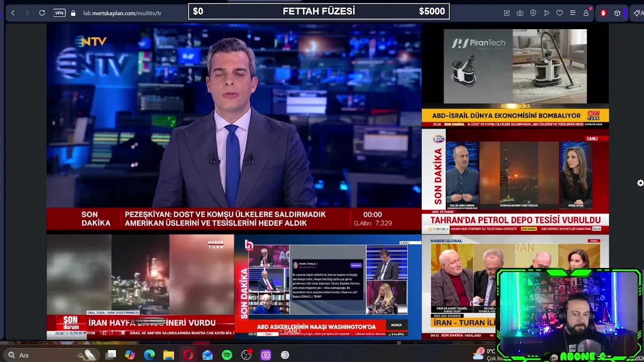Open the white round app icon in taskbar
Screen dimensions: 644x362
pyautogui.click(x=285, y=355)
